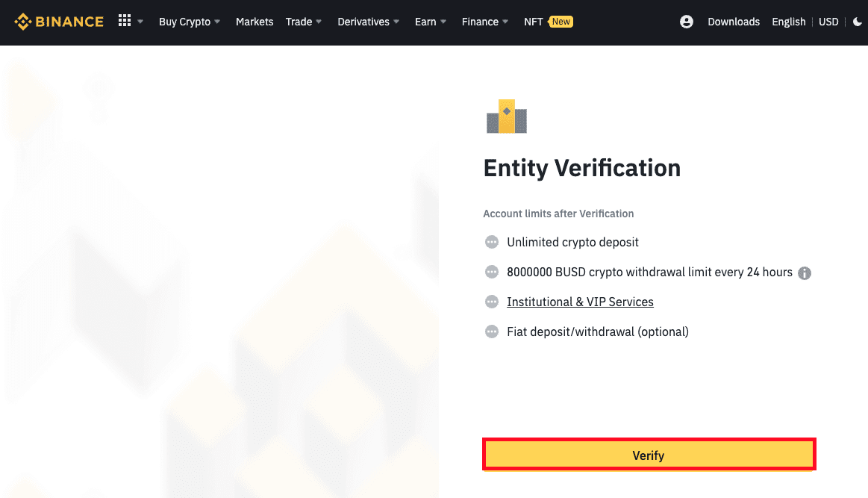Go to the Downloads page
Image resolution: width=868 pixels, height=498 pixels.
tap(734, 22)
